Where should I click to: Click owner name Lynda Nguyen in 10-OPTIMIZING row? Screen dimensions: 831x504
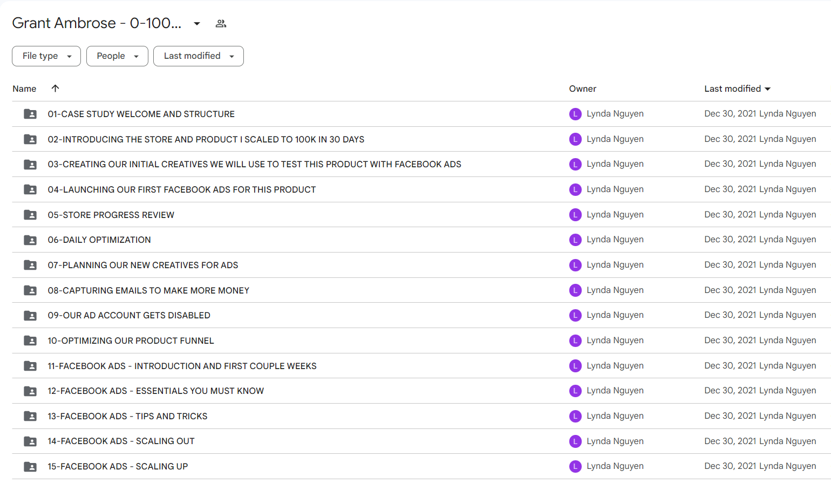[615, 340]
